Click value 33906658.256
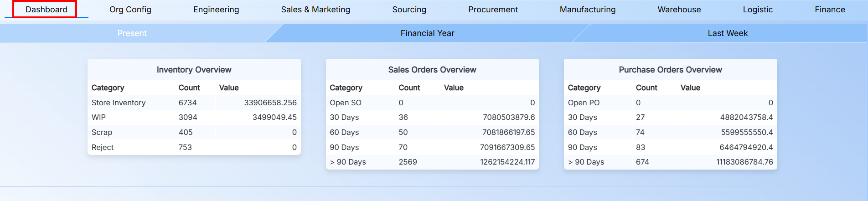868x201 pixels. click(270, 103)
